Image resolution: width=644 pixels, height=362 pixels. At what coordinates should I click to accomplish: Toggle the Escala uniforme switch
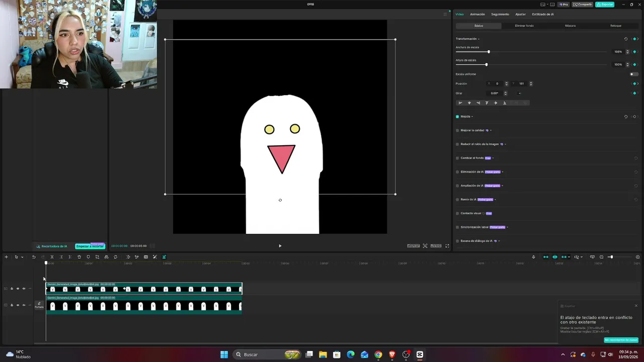click(x=634, y=74)
